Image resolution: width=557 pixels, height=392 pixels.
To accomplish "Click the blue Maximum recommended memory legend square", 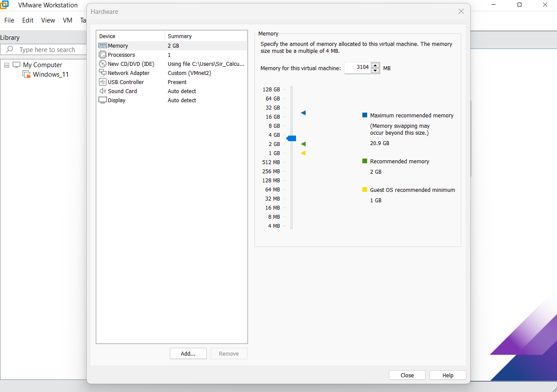I will pos(365,115).
